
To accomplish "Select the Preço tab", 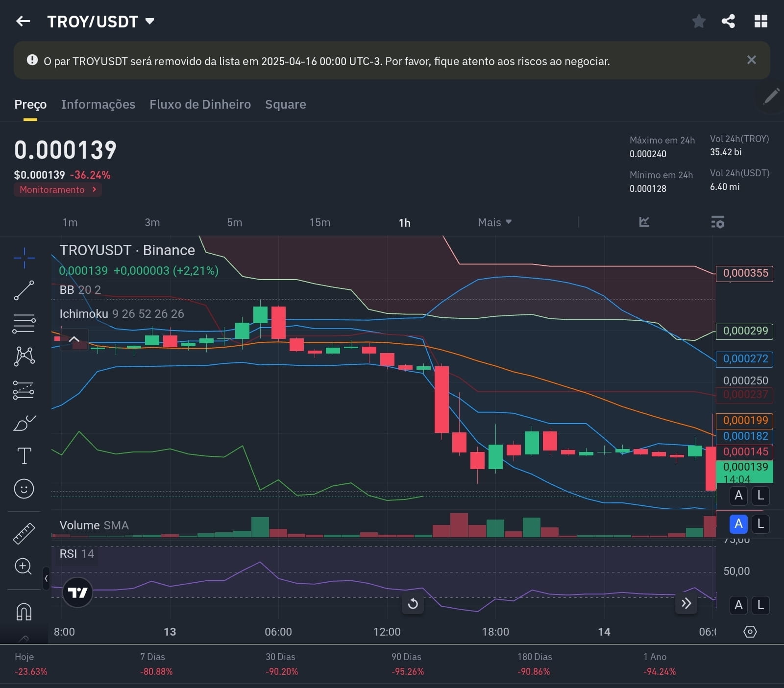I will [30, 104].
